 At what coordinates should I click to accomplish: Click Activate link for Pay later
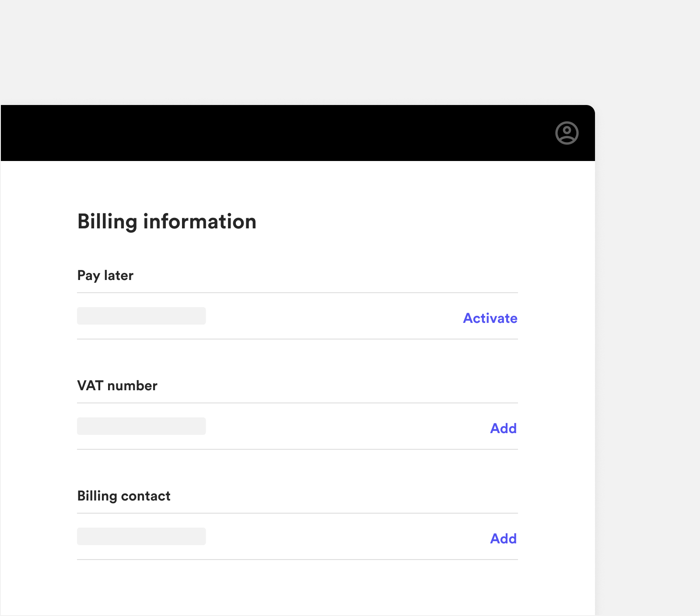[x=490, y=318]
